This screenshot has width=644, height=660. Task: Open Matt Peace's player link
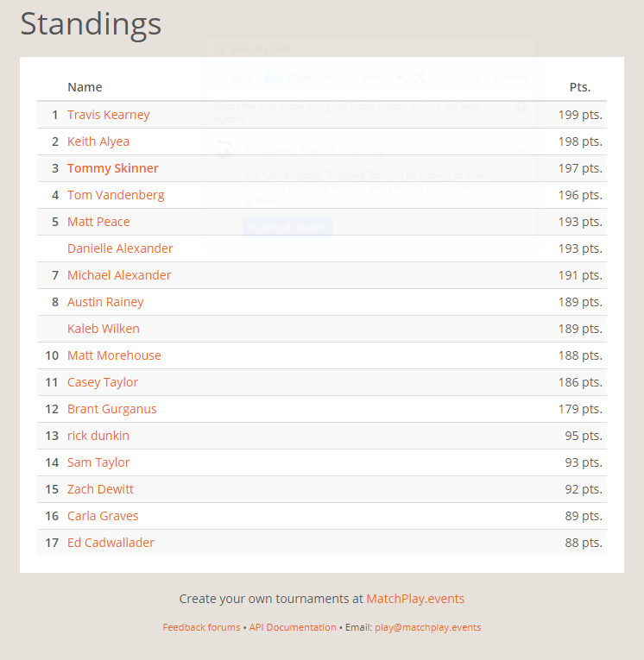pos(98,222)
